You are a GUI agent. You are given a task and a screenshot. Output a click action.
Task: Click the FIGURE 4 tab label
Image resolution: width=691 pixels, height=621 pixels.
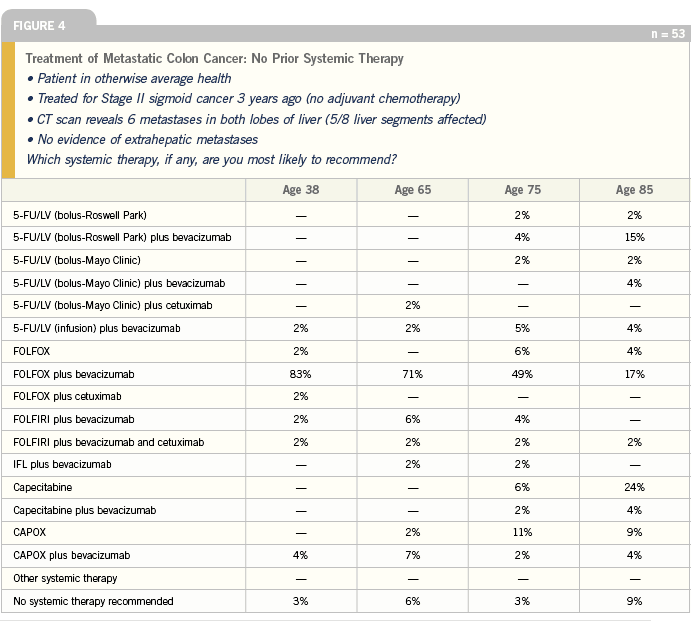pos(39,26)
